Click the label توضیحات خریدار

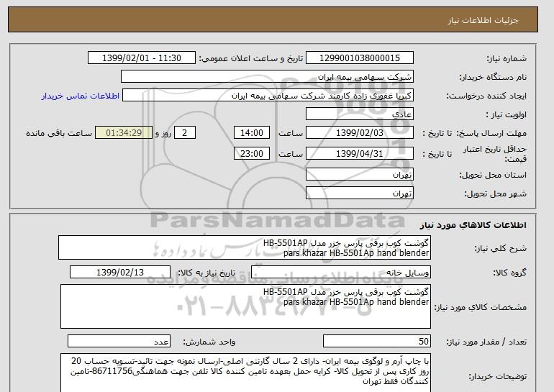point(497,377)
